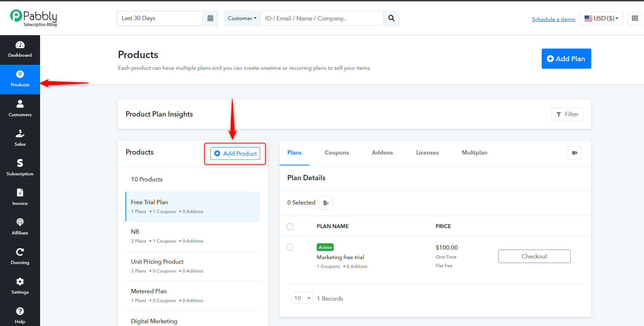Expand the Customer search type dropdown

pos(242,18)
